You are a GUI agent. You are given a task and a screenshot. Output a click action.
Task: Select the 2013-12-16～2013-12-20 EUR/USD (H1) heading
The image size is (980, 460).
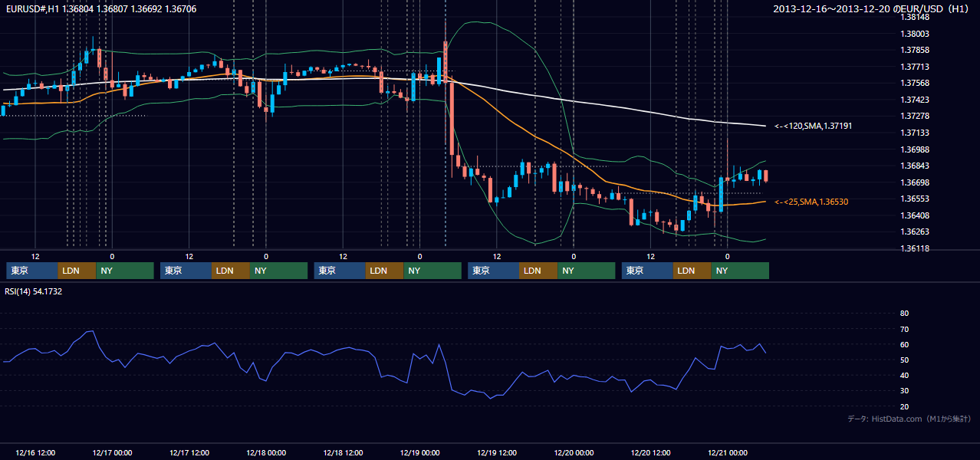pos(872,8)
